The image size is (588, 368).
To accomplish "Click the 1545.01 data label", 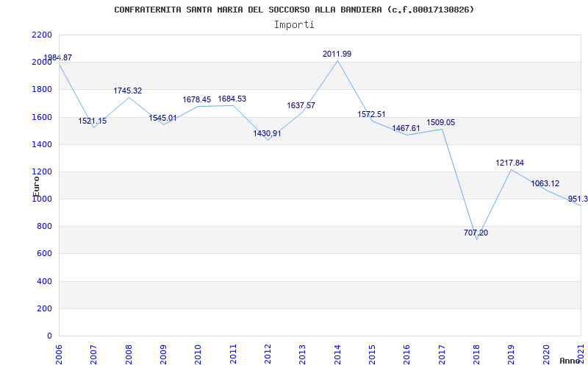I will tap(162, 118).
